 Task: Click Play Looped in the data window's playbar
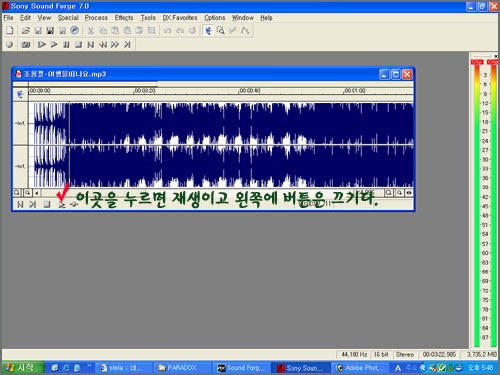pos(74,204)
